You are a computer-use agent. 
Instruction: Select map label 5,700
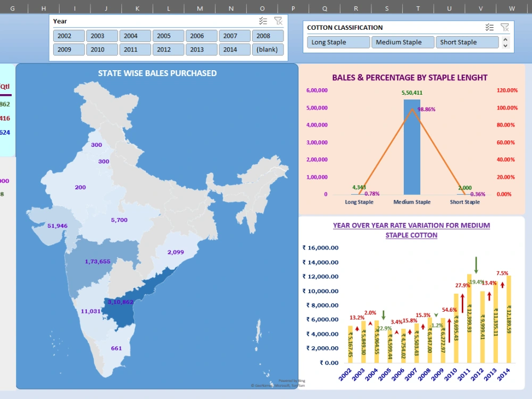[119, 220]
